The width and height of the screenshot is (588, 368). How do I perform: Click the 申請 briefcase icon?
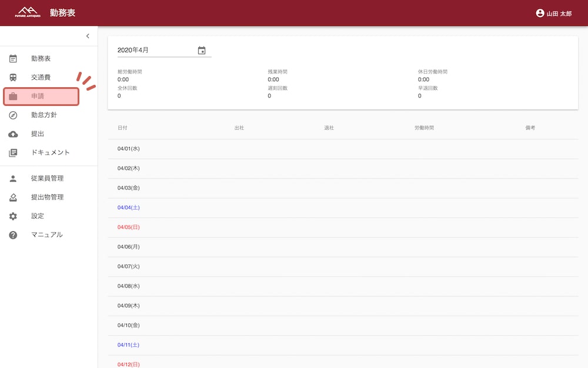(x=13, y=97)
